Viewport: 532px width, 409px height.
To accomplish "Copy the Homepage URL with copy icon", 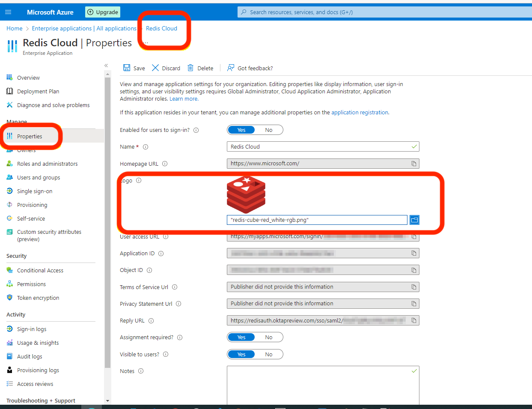I will (x=413, y=164).
